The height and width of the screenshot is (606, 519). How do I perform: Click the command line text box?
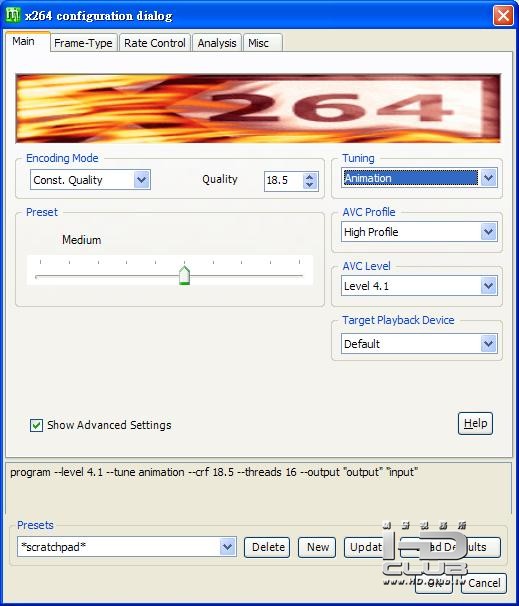259,487
